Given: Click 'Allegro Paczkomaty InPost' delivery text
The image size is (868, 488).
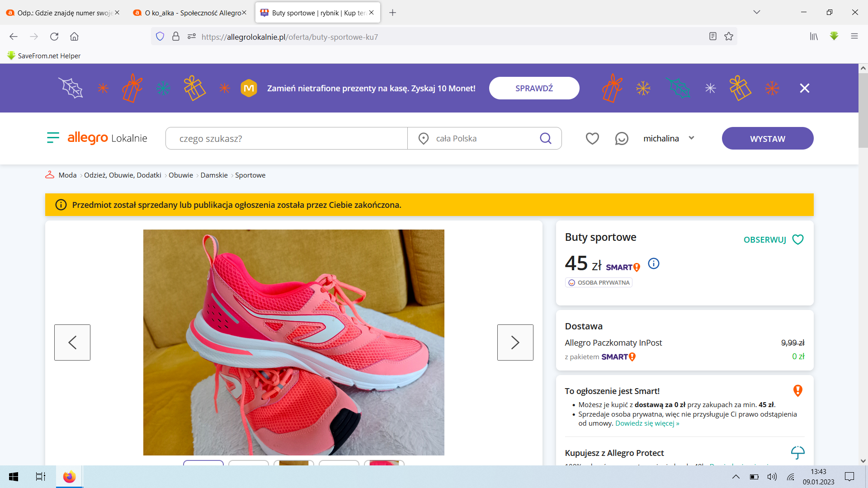Looking at the screenshot, I should click(x=613, y=343).
